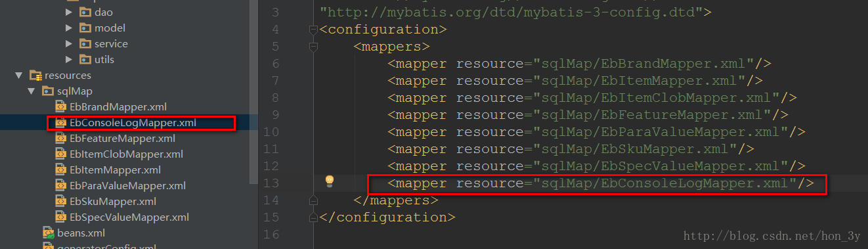This screenshot has width=868, height=249.
Task: Click the opening <mappers> tag text
Action: (392, 47)
